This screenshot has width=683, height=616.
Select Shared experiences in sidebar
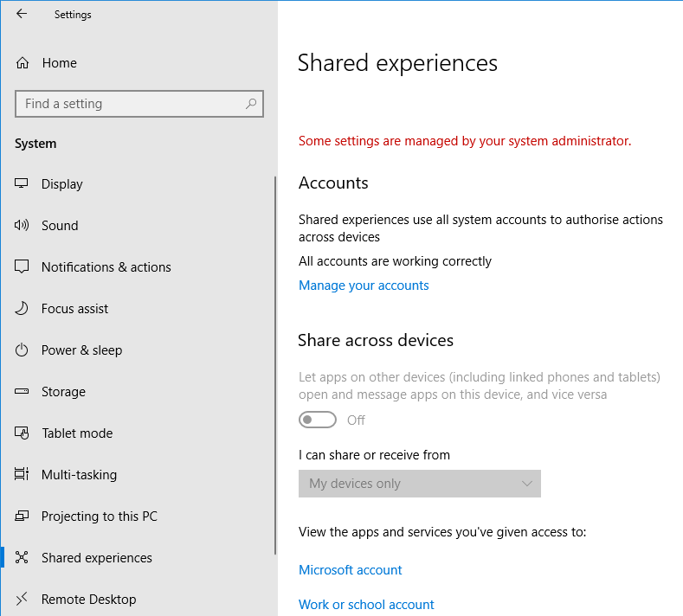pyautogui.click(x=97, y=558)
